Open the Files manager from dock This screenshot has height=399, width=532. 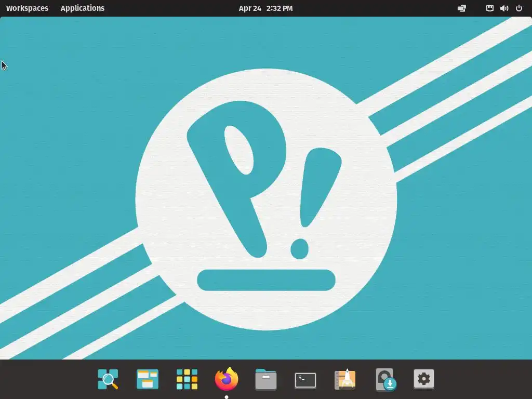tap(266, 379)
